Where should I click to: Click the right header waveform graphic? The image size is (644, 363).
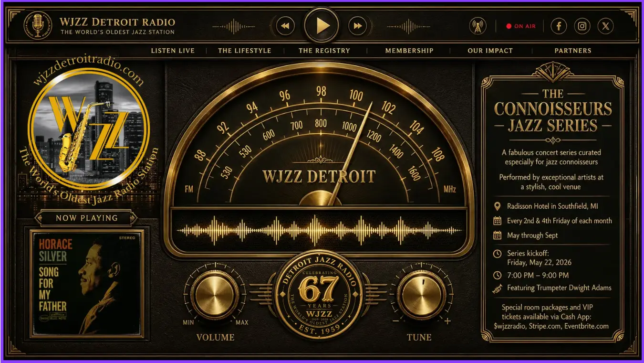tap(410, 26)
